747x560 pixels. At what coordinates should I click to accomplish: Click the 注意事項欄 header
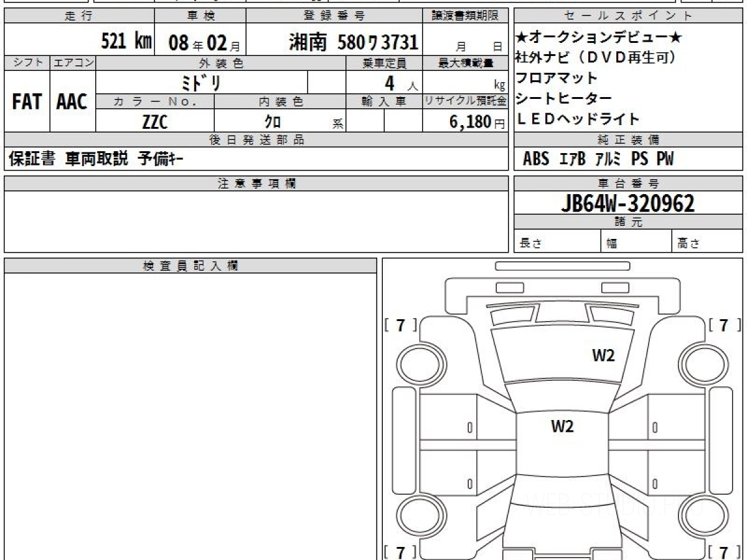(x=256, y=184)
